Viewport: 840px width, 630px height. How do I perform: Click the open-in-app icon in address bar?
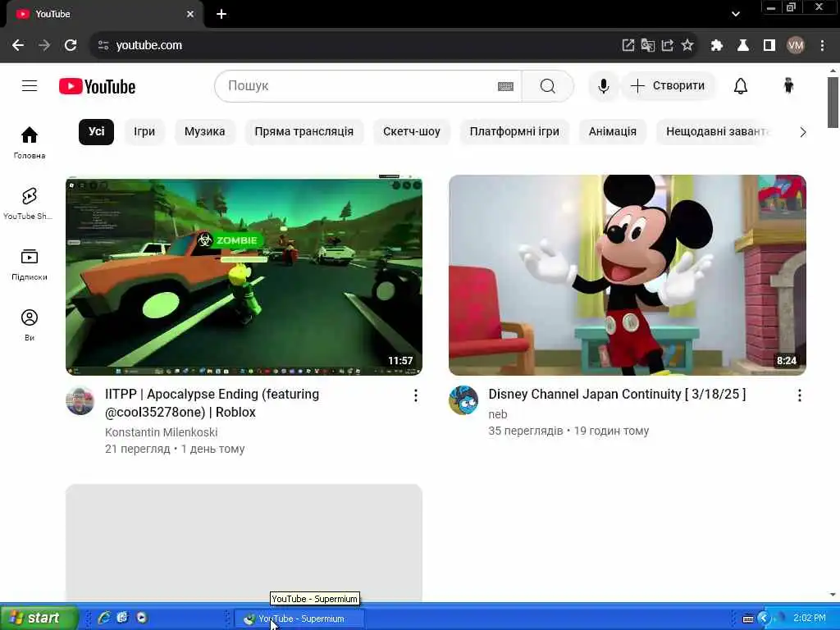628,45
